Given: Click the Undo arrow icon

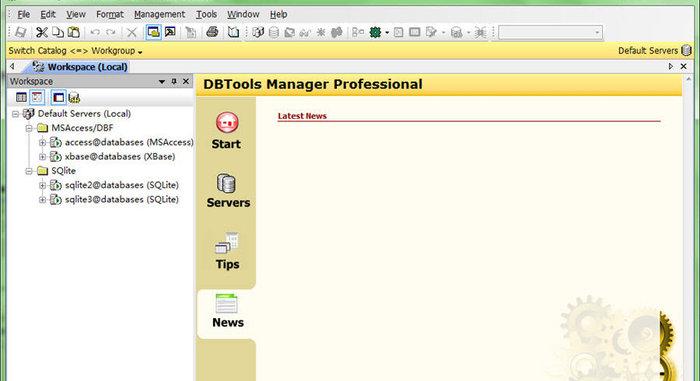Looking at the screenshot, I should (x=95, y=32).
